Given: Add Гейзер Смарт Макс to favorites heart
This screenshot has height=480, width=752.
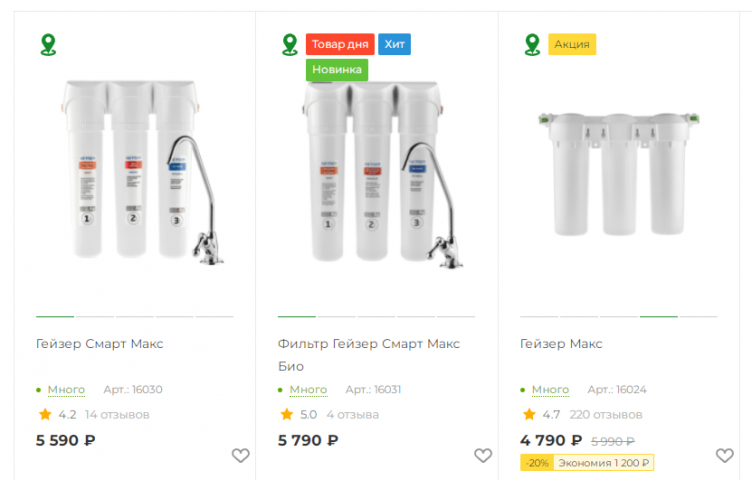Looking at the screenshot, I should [240, 456].
